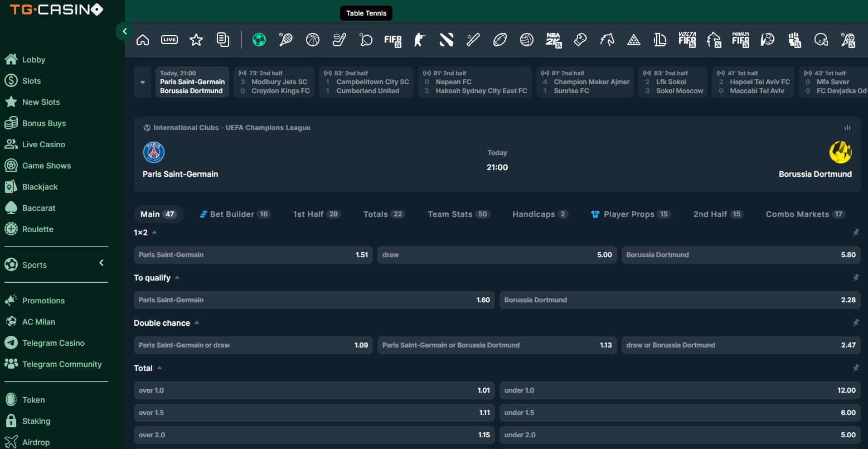868x449 pixels.
Task: Collapse the To qualify market section
Action: 177,278
